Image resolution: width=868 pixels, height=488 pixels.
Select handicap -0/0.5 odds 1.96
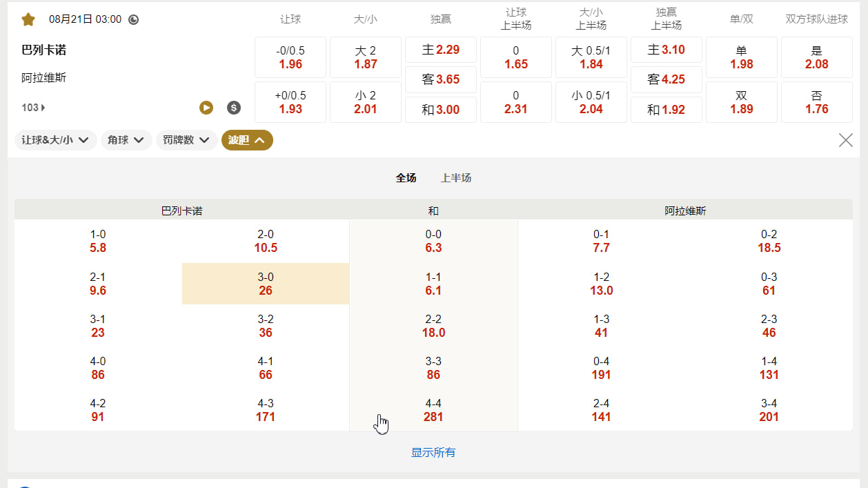click(x=290, y=57)
